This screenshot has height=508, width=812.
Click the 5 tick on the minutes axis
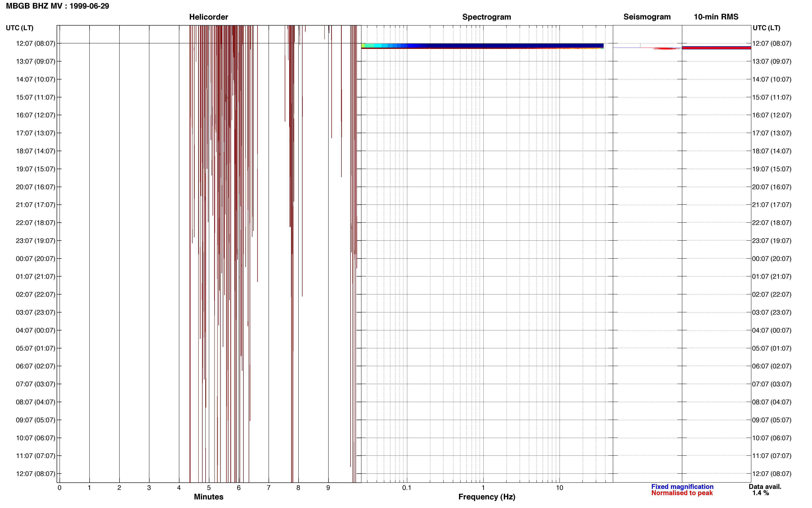tap(209, 487)
